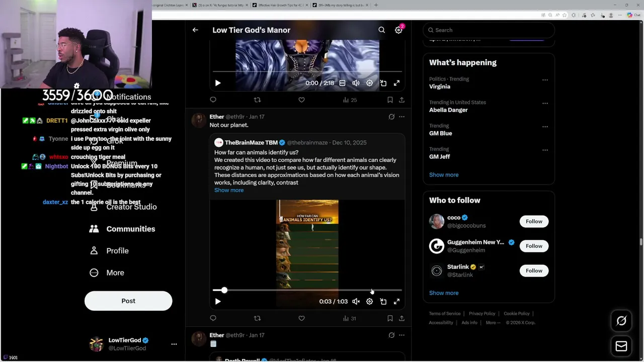Toggle picture-in-picture on the 2:18 video

coord(383,83)
